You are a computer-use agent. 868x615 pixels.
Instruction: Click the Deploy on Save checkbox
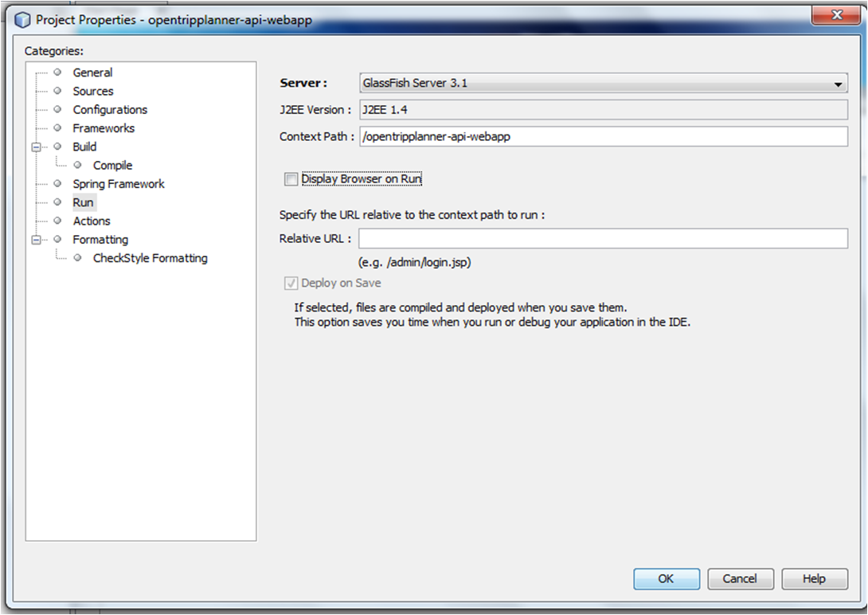[291, 283]
